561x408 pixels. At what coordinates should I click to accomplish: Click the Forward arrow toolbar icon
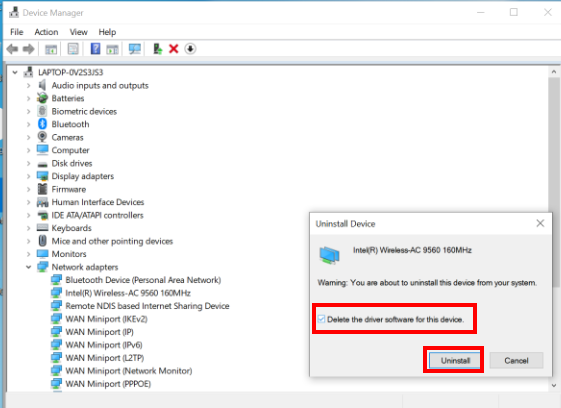(29, 49)
